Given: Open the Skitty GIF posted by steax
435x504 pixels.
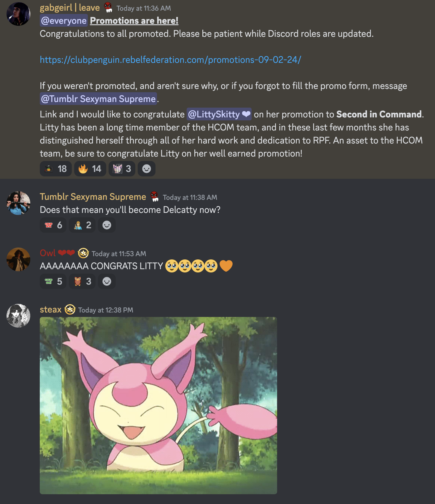Looking at the screenshot, I should pyautogui.click(x=158, y=406).
